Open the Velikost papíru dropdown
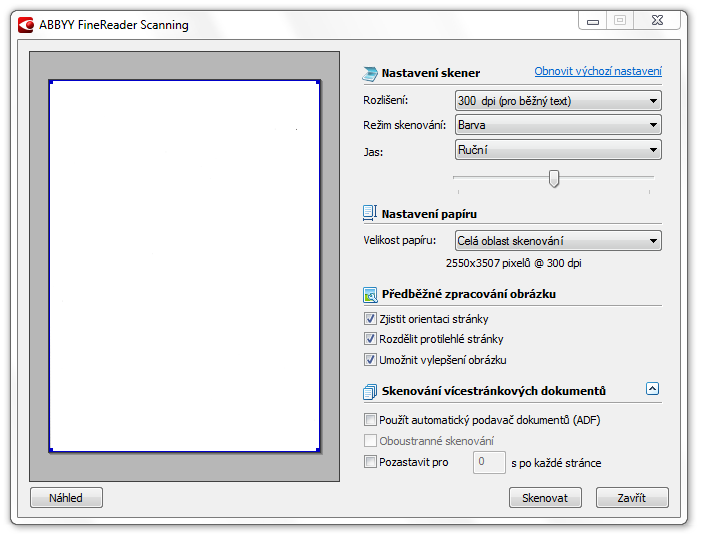702x540 pixels. click(x=558, y=241)
